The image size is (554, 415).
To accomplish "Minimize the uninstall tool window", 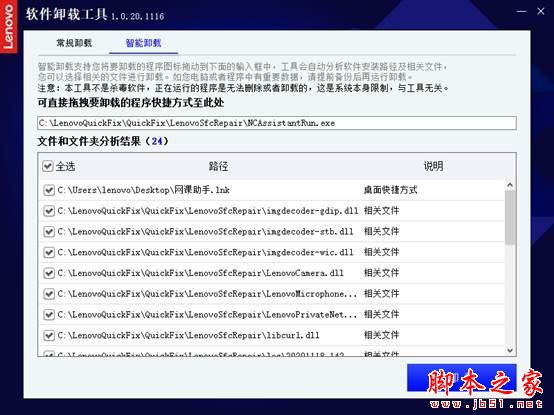I will (521, 11).
